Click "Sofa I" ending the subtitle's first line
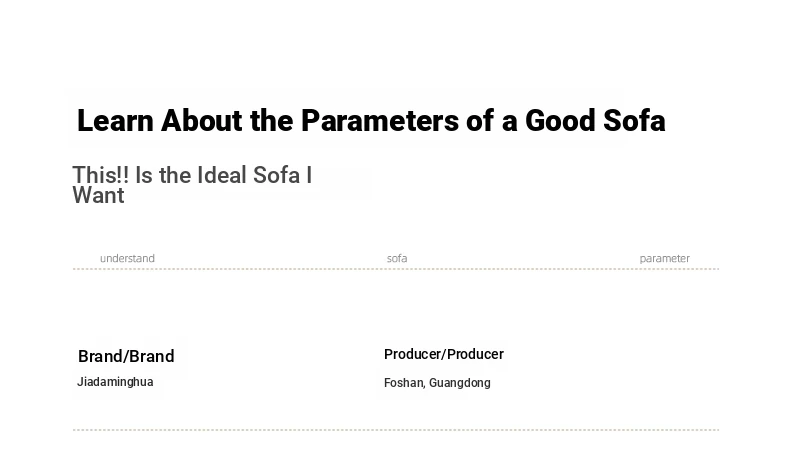 click(282, 175)
